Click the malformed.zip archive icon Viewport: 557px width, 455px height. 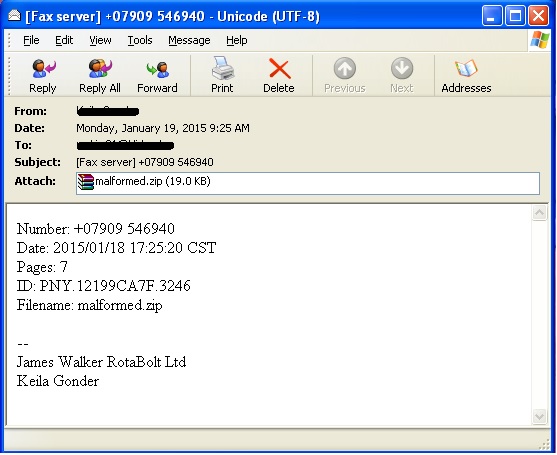[86, 182]
